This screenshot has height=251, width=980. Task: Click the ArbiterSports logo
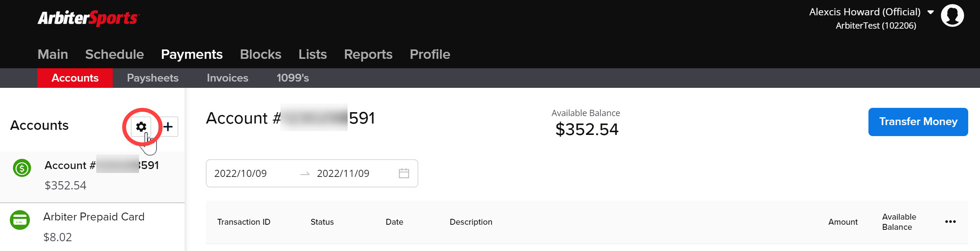click(x=88, y=18)
